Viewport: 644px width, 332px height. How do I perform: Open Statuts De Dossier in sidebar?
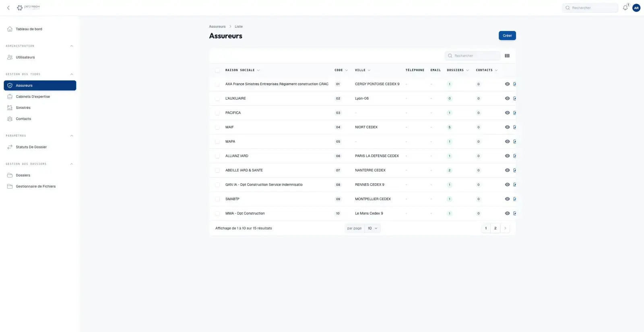click(40, 147)
